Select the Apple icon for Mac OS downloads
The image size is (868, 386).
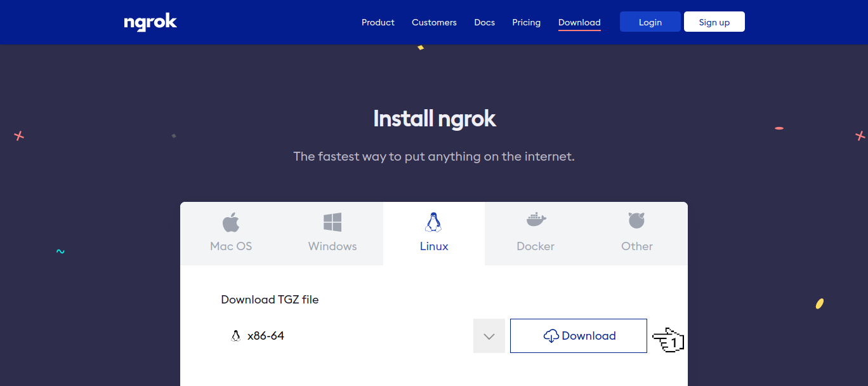tap(230, 222)
